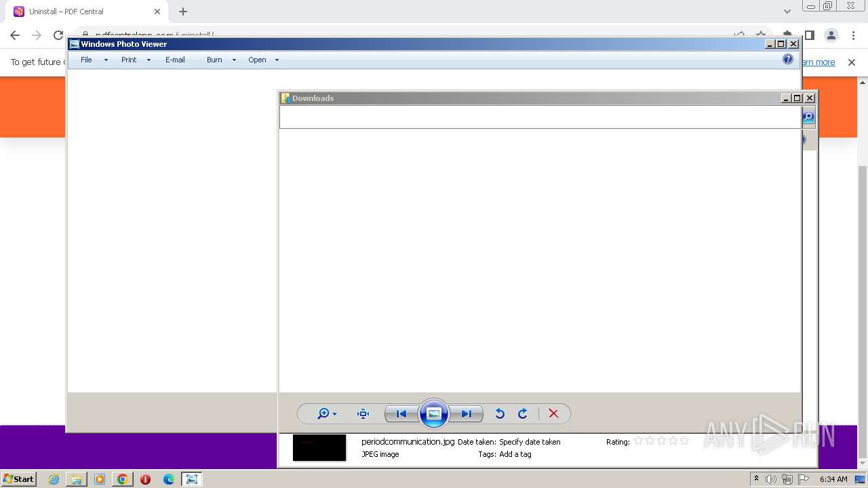This screenshot has width=868, height=488.
Task: Rotate image counterclockwise
Action: 500,413
